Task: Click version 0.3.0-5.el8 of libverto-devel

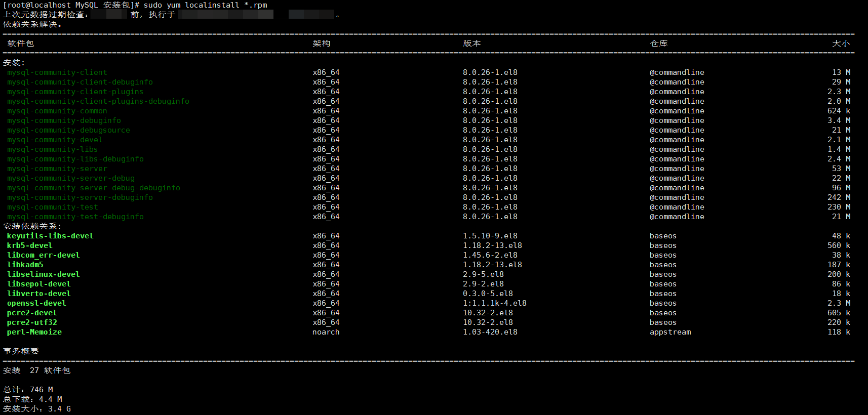Action: (488, 294)
